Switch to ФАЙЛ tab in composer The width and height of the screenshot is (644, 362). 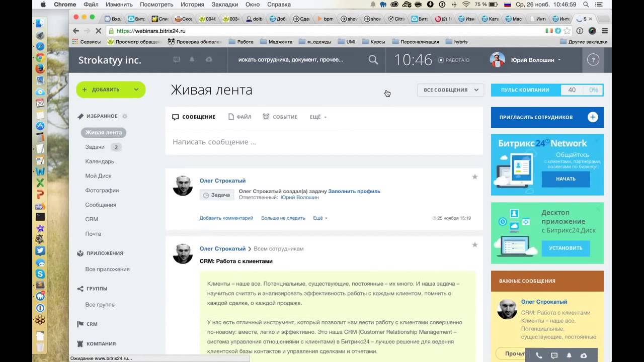[239, 117]
